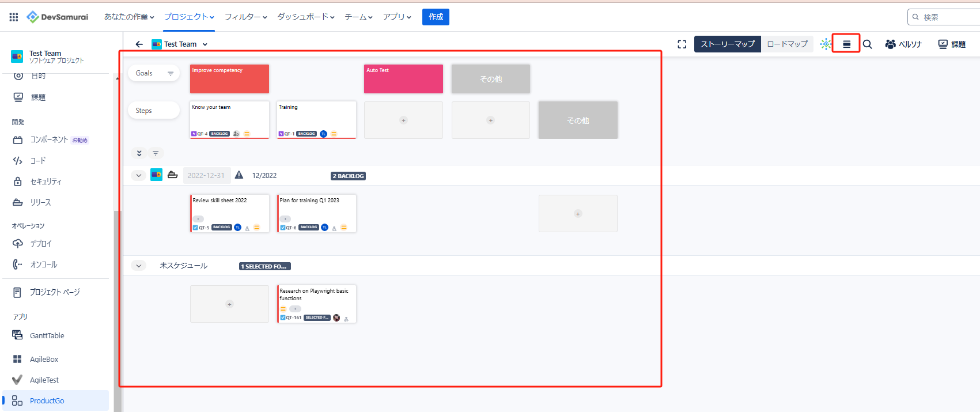Switch to ストーリーマップ view
Viewport: 980px width, 412px height.
(727, 44)
